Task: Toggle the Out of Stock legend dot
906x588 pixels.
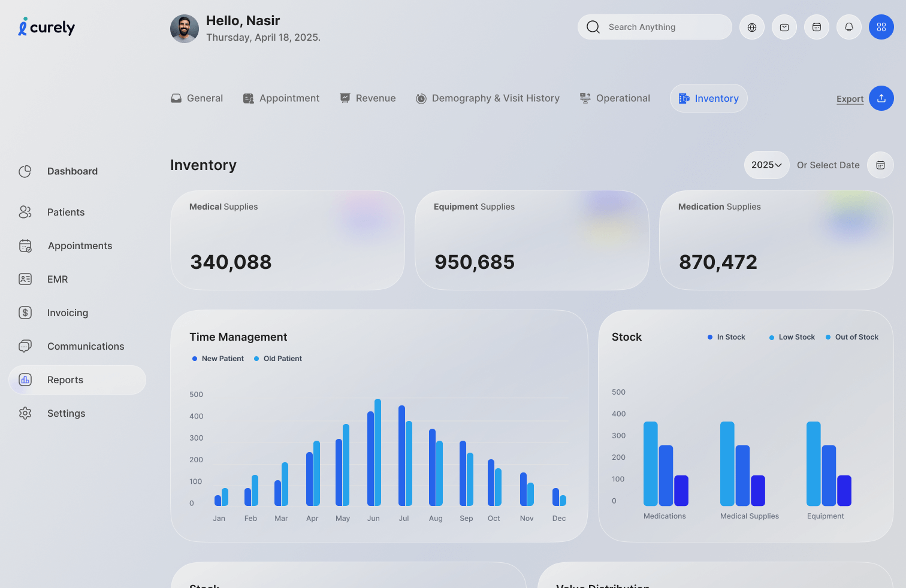Action: (x=828, y=337)
